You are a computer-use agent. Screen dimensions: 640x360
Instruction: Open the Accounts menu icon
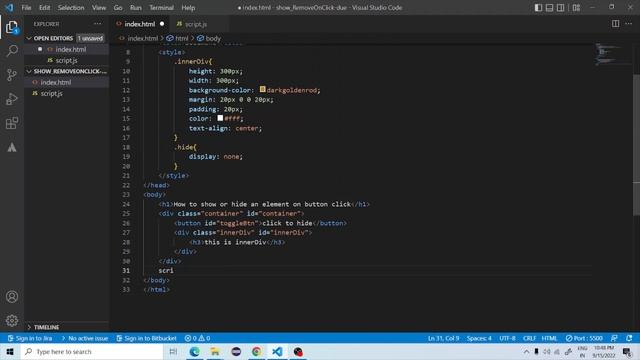coord(12,297)
